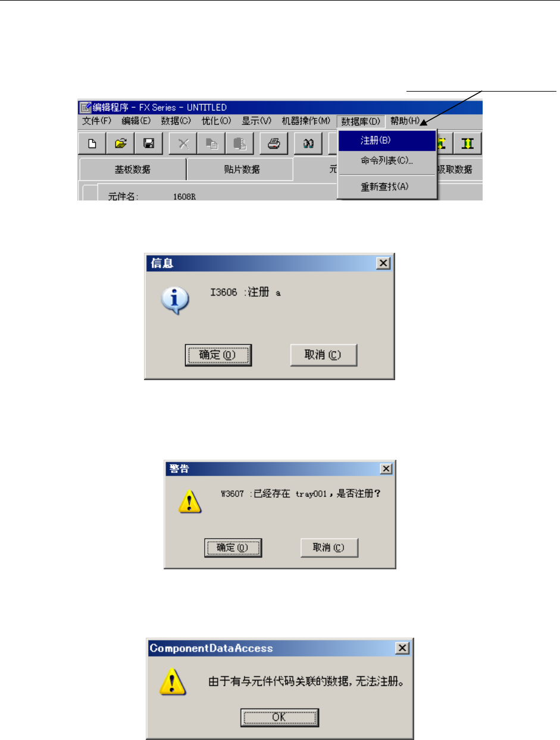The width and height of the screenshot is (560, 740).
Task: Switch to the 基板数据 tab
Action: coord(133,170)
